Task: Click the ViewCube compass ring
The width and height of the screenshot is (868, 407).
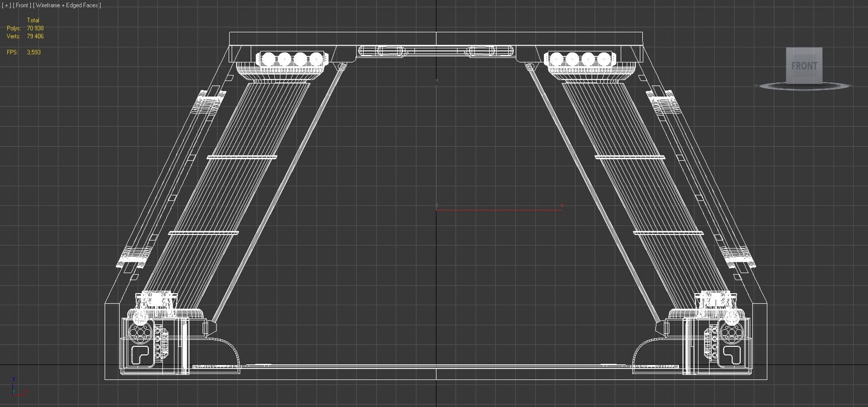Action: coord(805,86)
